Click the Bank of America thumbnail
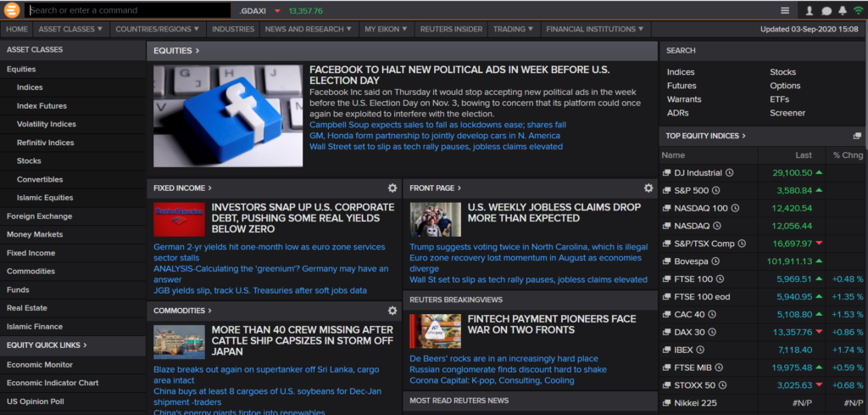 click(179, 220)
